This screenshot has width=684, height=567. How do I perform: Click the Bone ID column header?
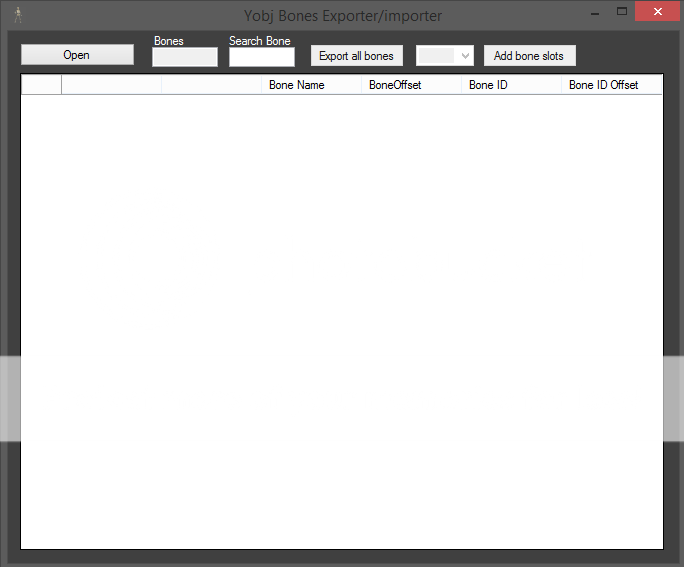tap(511, 85)
